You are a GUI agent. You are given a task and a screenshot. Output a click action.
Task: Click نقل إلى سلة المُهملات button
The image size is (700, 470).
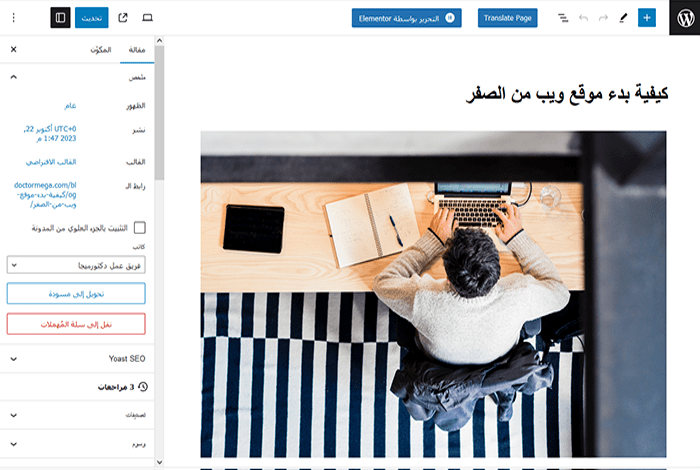(76, 324)
